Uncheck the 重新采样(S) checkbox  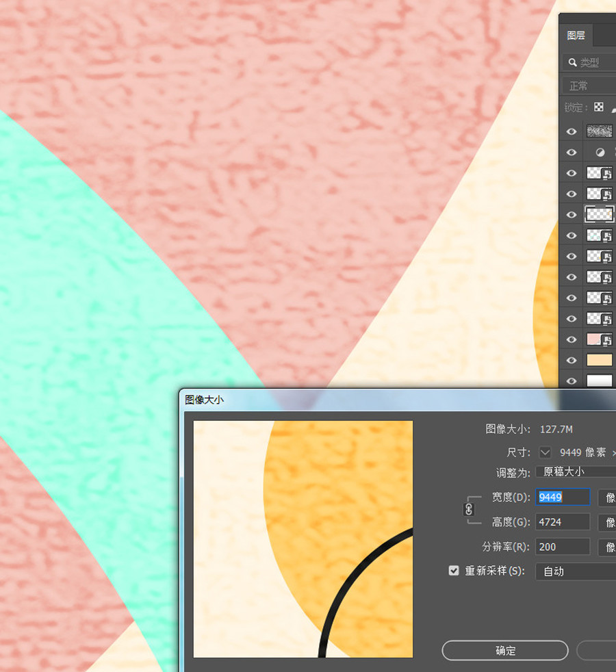point(454,571)
